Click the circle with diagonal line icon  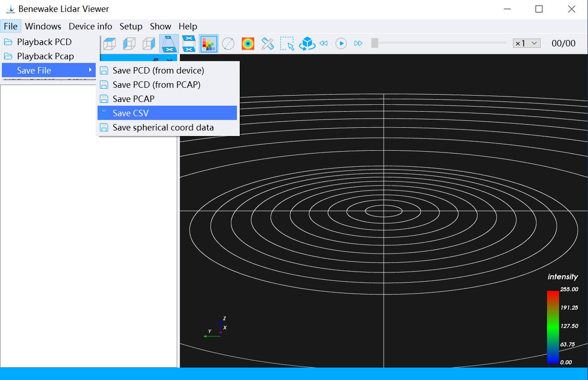coord(228,44)
